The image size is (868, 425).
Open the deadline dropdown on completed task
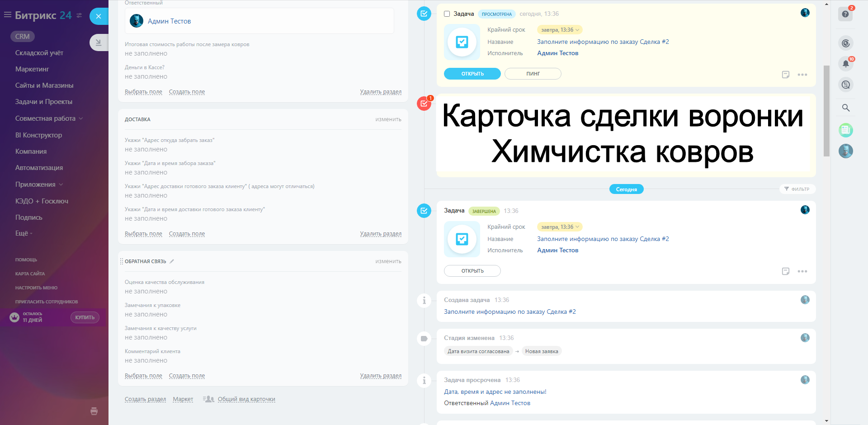(560, 227)
